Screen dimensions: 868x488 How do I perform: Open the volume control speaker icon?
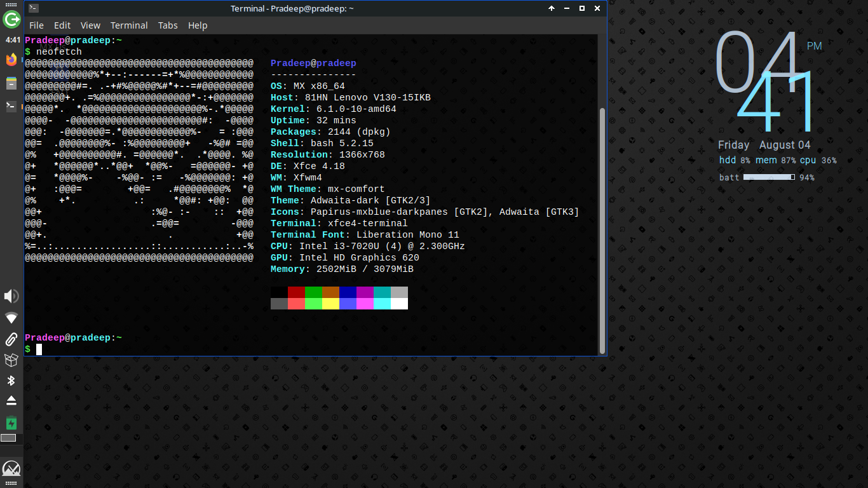[11, 296]
